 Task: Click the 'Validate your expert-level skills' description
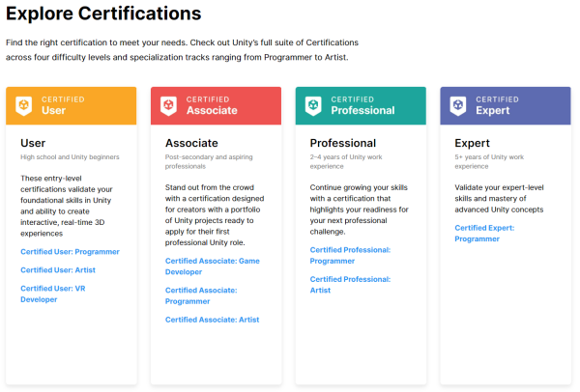pos(499,198)
